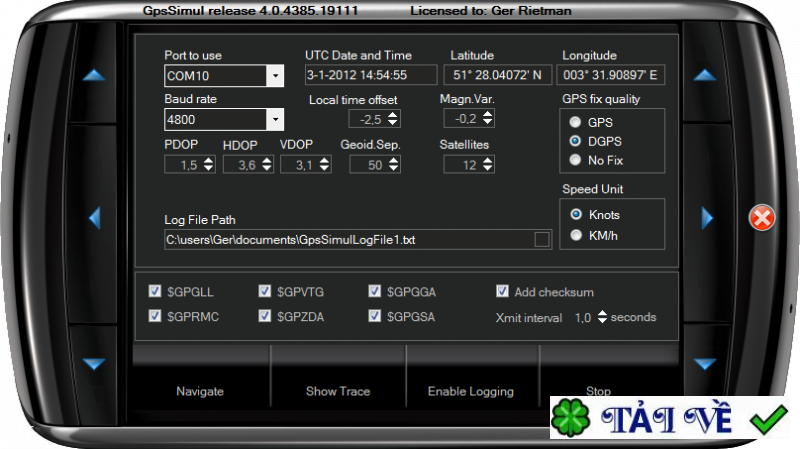Screen dimensions: 800x449
Task: Select the No Fix radio button
Action: (575, 160)
